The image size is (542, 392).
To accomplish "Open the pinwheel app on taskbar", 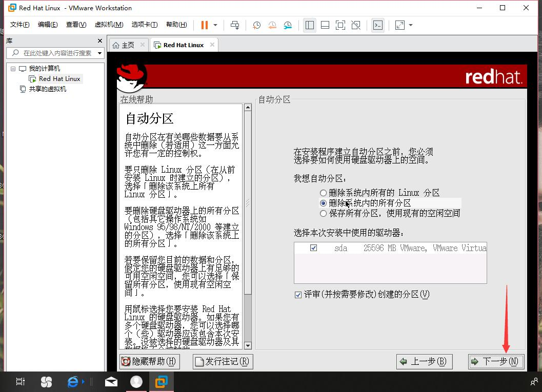I will pos(46,382).
